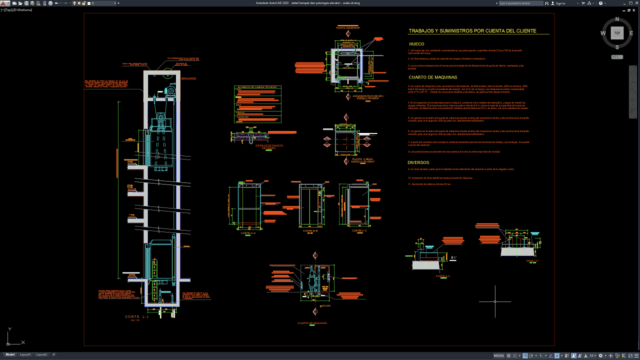The height and width of the screenshot is (360, 640).
Task: Click the annotation monitor plus icon
Action: (x=611, y=356)
